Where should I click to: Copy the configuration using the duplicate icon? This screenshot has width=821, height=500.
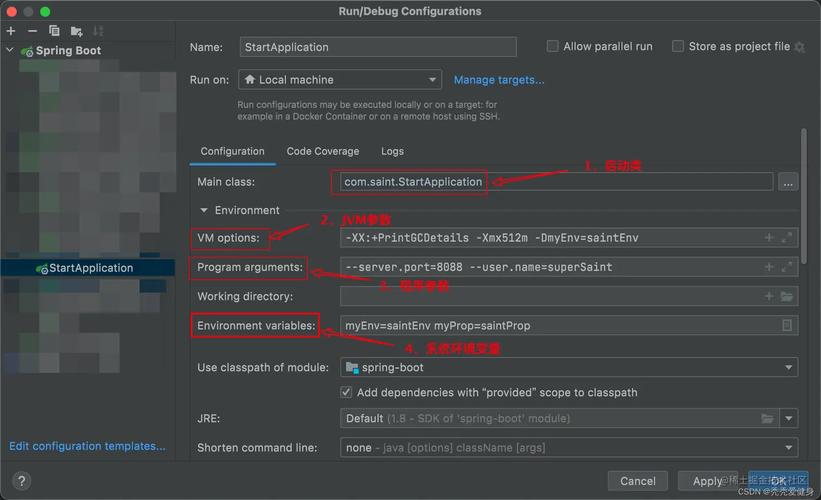pos(54,31)
